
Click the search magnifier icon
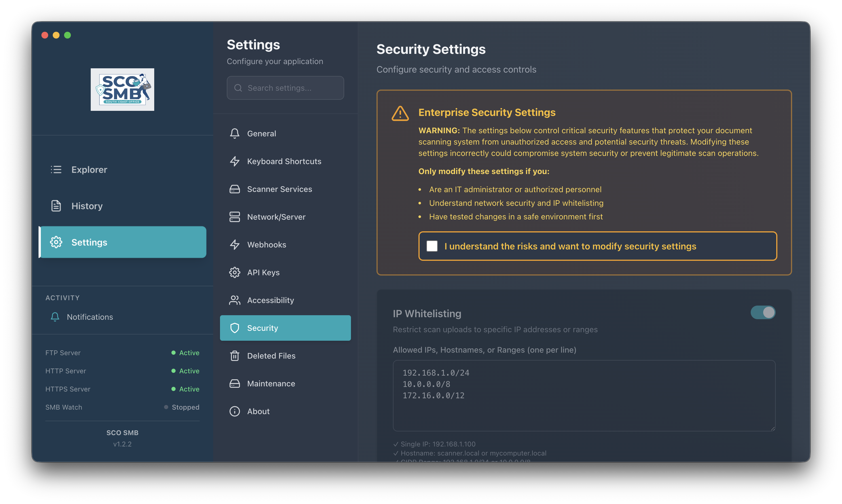click(x=238, y=88)
